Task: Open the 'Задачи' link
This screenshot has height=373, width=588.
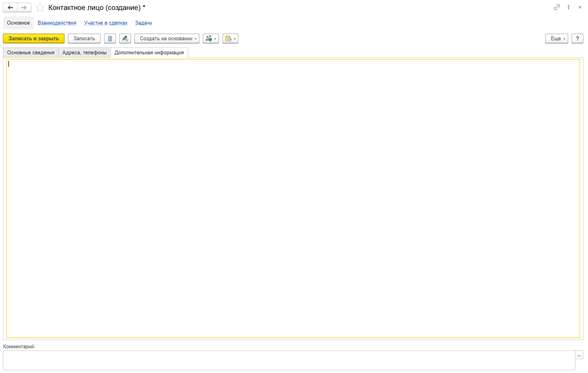Action: 144,23
